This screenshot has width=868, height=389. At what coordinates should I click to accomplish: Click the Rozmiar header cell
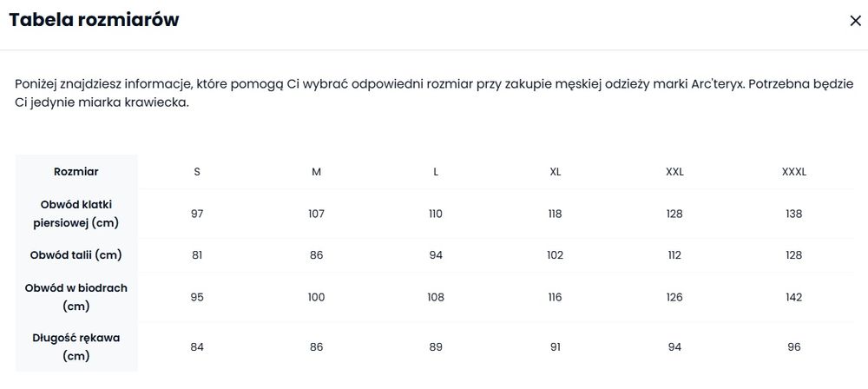(76, 172)
